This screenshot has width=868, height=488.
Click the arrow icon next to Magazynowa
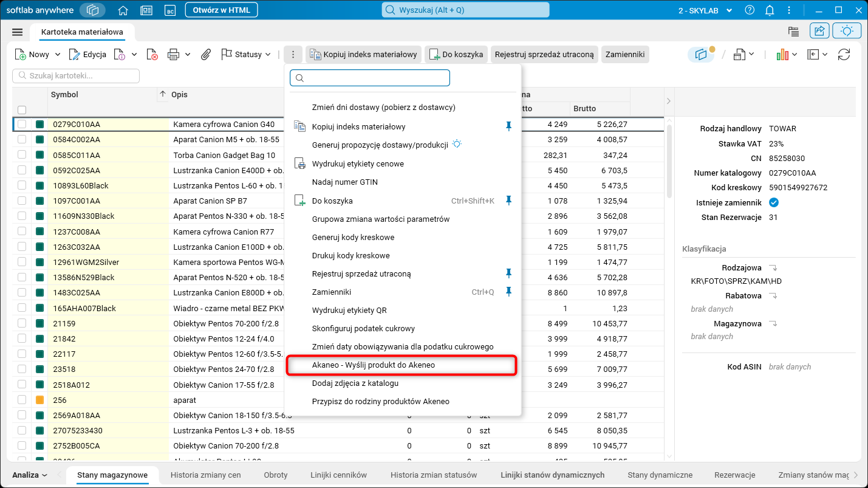pos(773,324)
